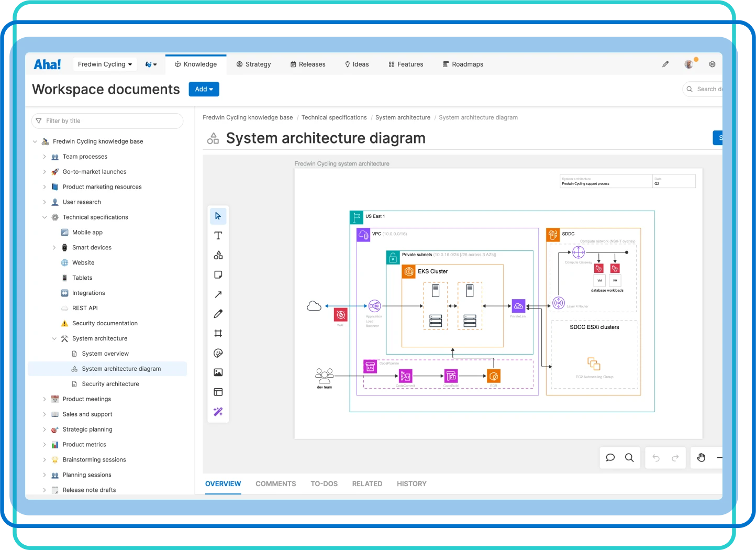
Task: Click the ECR icon in the diagram
Action: (493, 376)
